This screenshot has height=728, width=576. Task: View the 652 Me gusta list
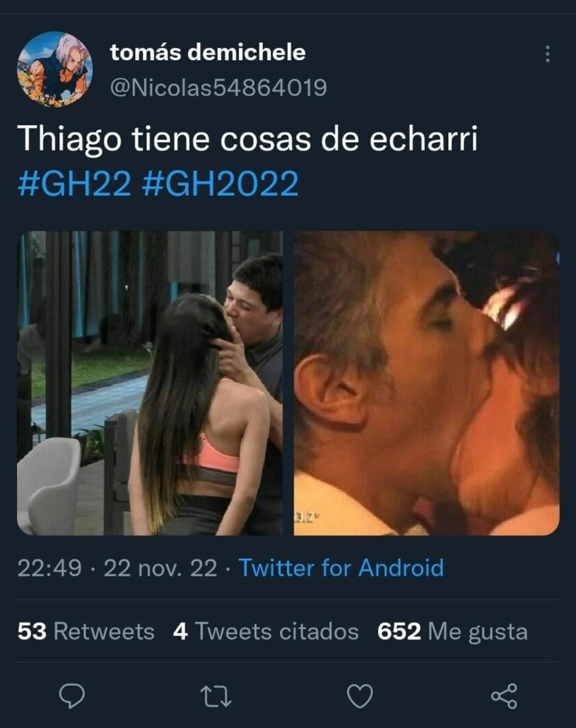pyautogui.click(x=452, y=632)
